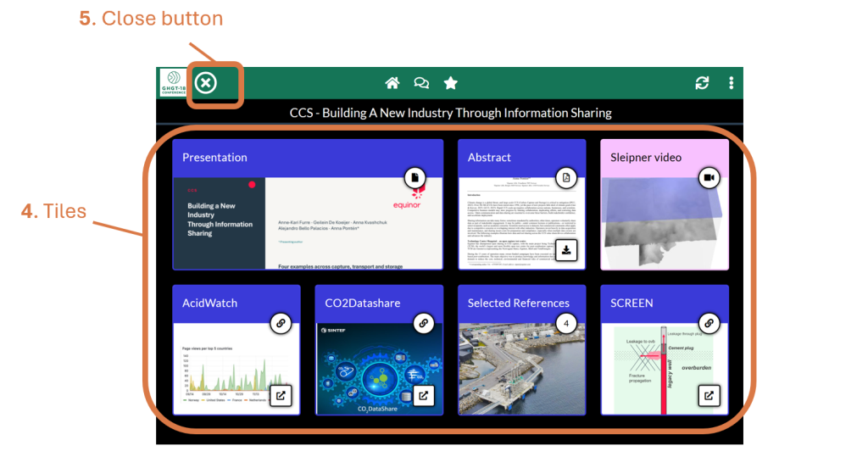This screenshot has width=868, height=468.
Task: Open the SCREEN tile
Action: [665, 350]
